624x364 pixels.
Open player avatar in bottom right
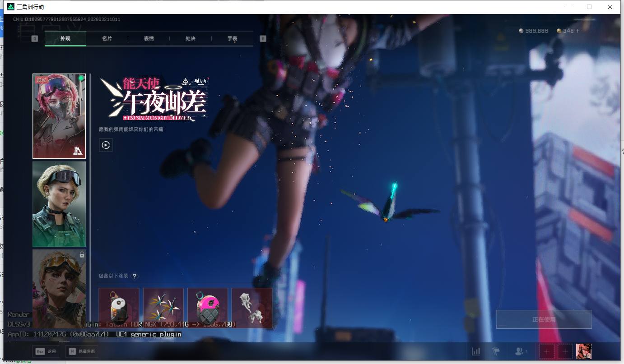(x=583, y=351)
